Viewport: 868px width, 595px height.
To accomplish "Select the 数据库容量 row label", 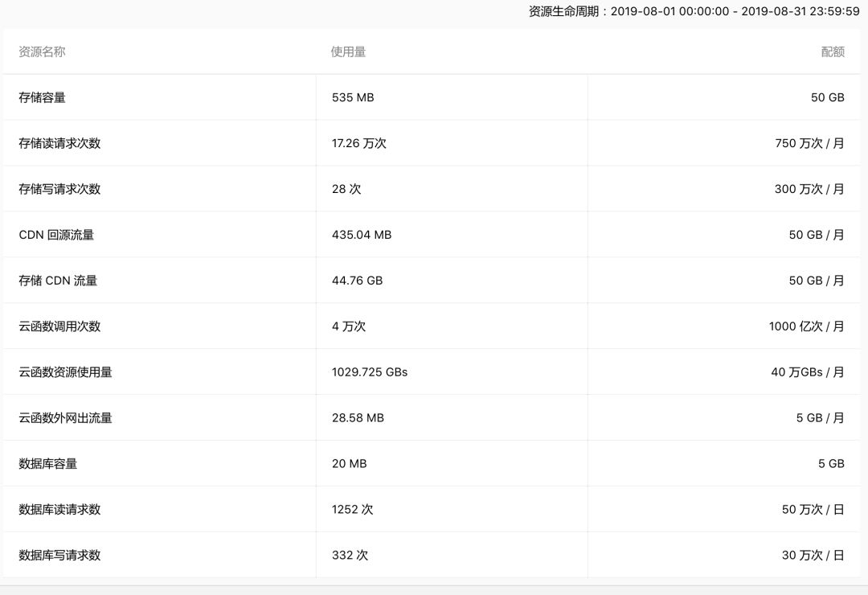I will click(47, 464).
